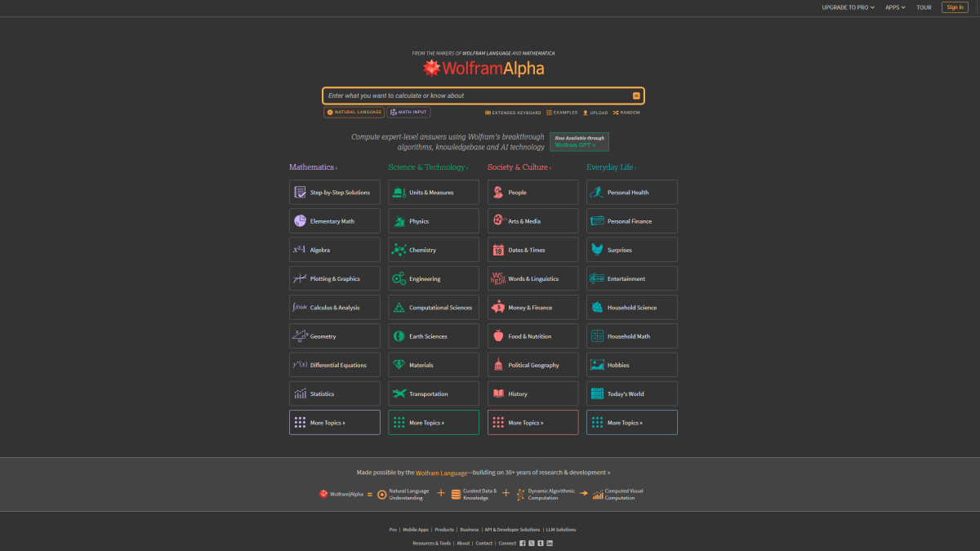Click the Random shuffle icon
The width and height of the screenshot is (980, 551).
pos(616,113)
